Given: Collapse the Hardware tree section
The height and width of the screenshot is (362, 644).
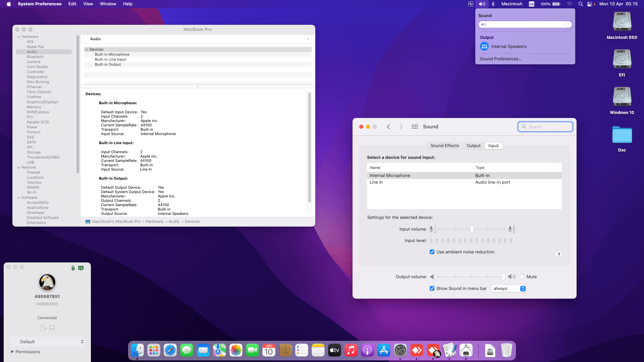Looking at the screenshot, I should 19,37.
